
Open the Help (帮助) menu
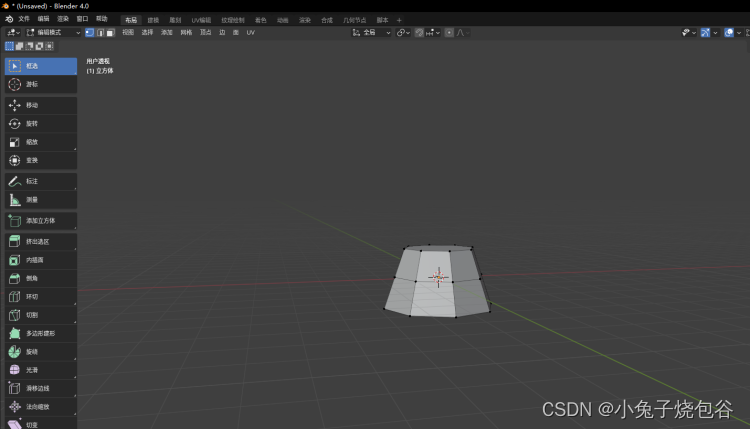102,19
